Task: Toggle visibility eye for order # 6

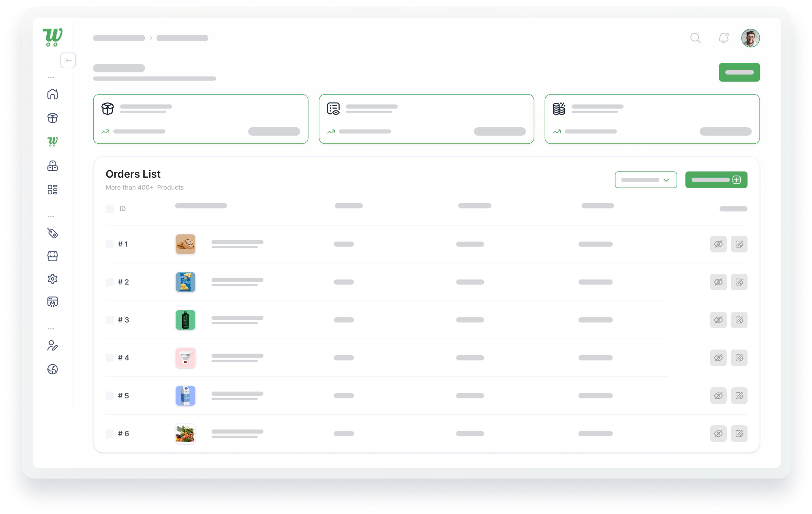Action: tap(718, 434)
